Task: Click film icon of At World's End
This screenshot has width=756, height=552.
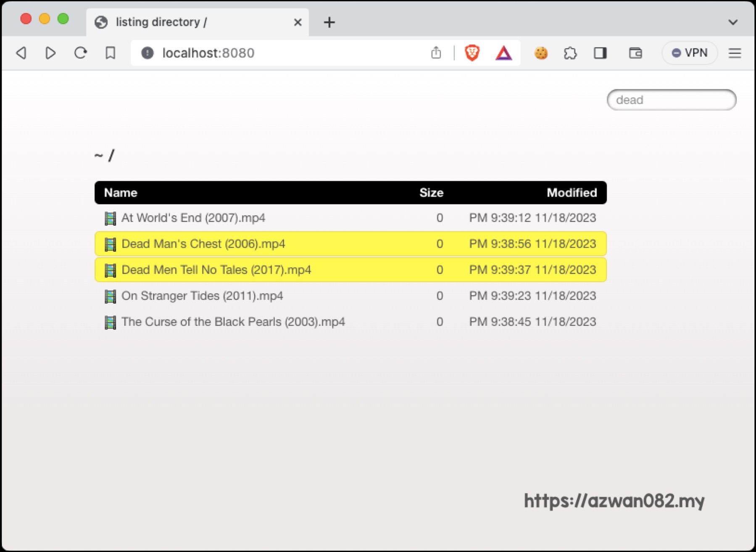Action: coord(110,218)
